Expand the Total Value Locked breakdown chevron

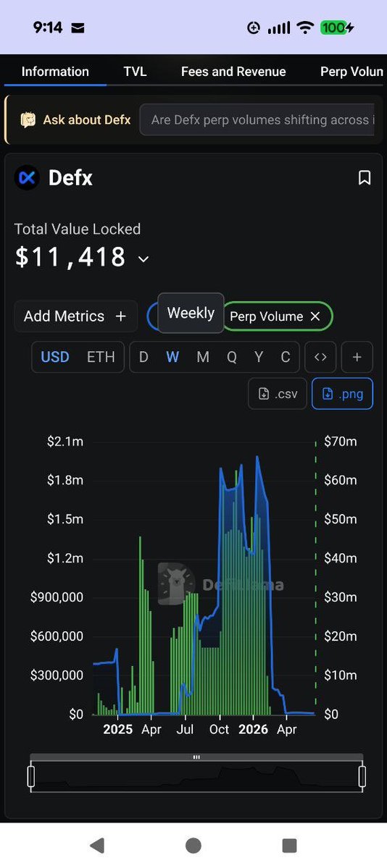143,259
